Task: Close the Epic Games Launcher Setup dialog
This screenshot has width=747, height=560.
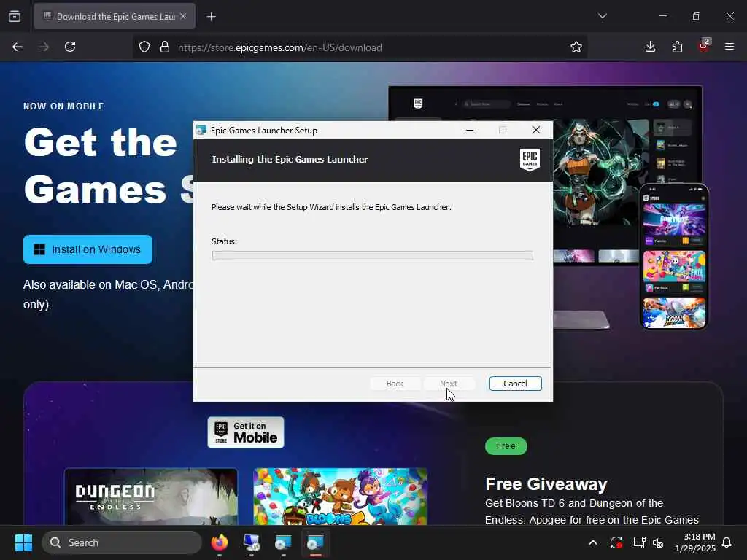Action: (x=536, y=130)
